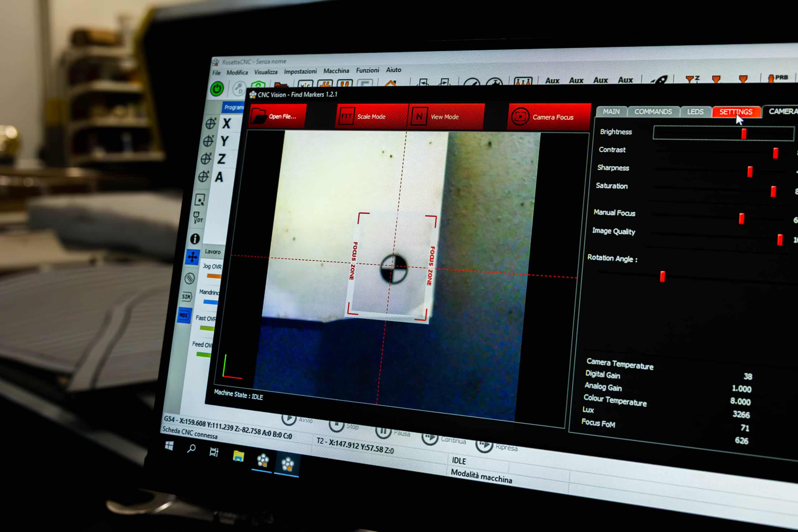Select the blue jog arrows icon
This screenshot has height=532, width=798.
coord(192,257)
